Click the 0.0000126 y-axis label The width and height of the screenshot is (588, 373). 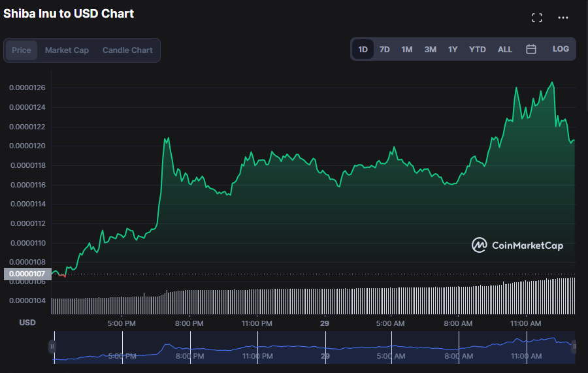click(x=27, y=88)
